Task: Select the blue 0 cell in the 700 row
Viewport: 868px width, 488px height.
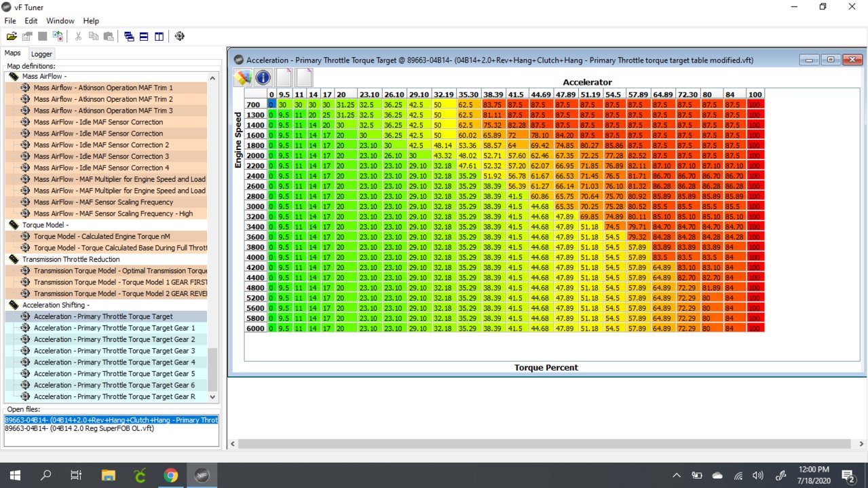Action: click(271, 105)
